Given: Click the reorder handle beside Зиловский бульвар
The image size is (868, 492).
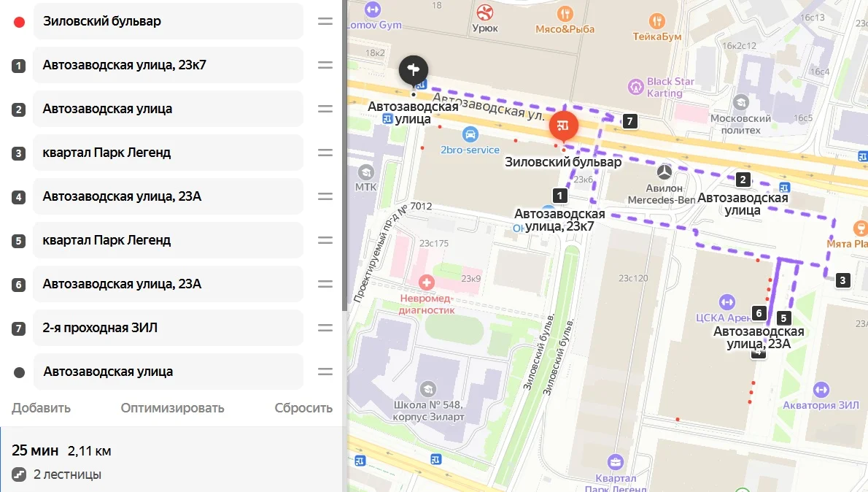Looking at the screenshot, I should [325, 21].
